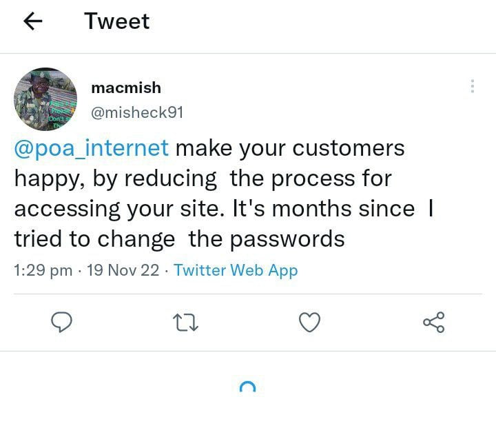Click the Tweet header title
The width and height of the screenshot is (496, 448).
[116, 21]
